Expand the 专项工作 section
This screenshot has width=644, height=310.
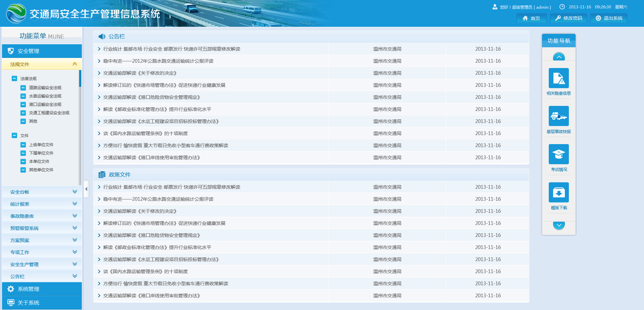tap(42, 252)
